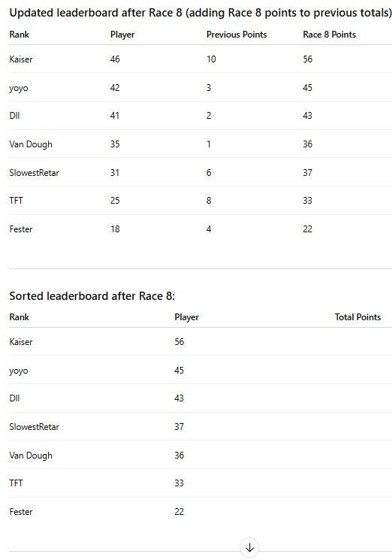Select SlowestRetar in the updated leaderboard
392x560 pixels.
35,173
